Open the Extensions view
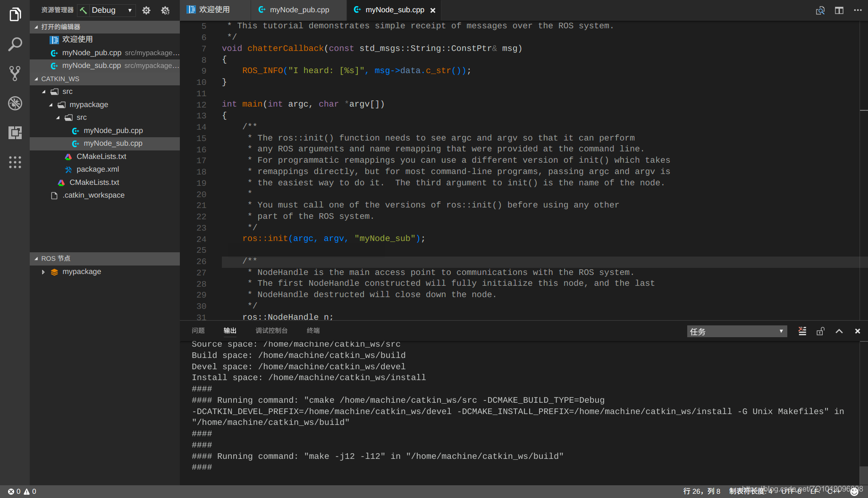The width and height of the screenshot is (868, 498). [x=15, y=133]
